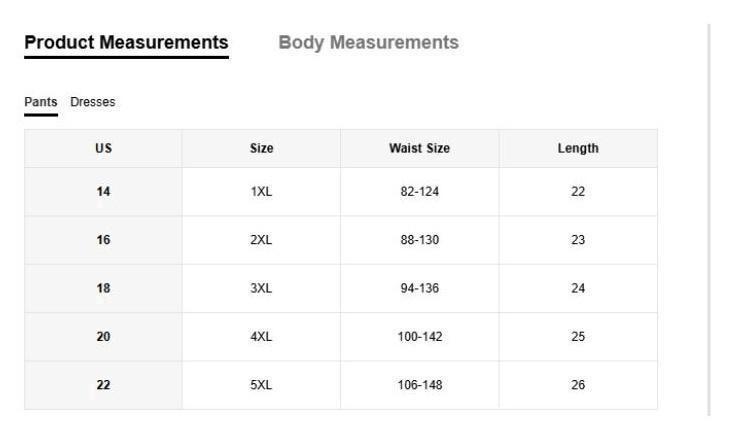Select the 106-148 waist size cell

[419, 385]
